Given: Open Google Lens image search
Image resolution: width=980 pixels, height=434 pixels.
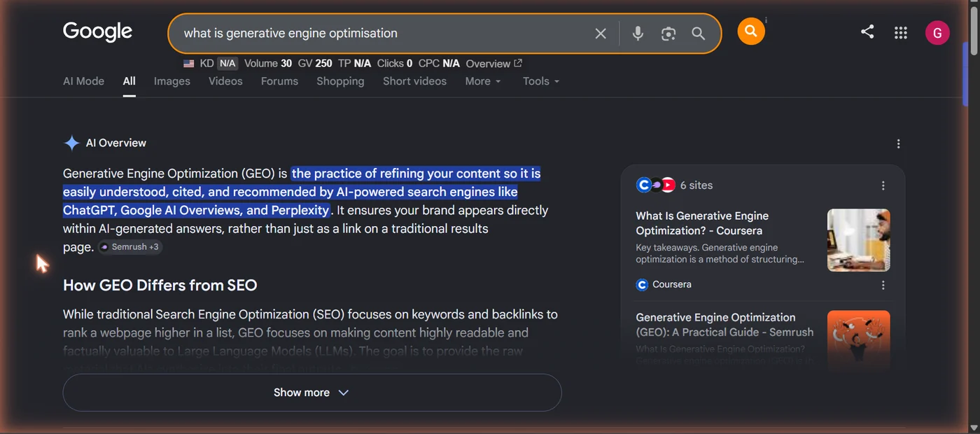Looking at the screenshot, I should [x=668, y=34].
